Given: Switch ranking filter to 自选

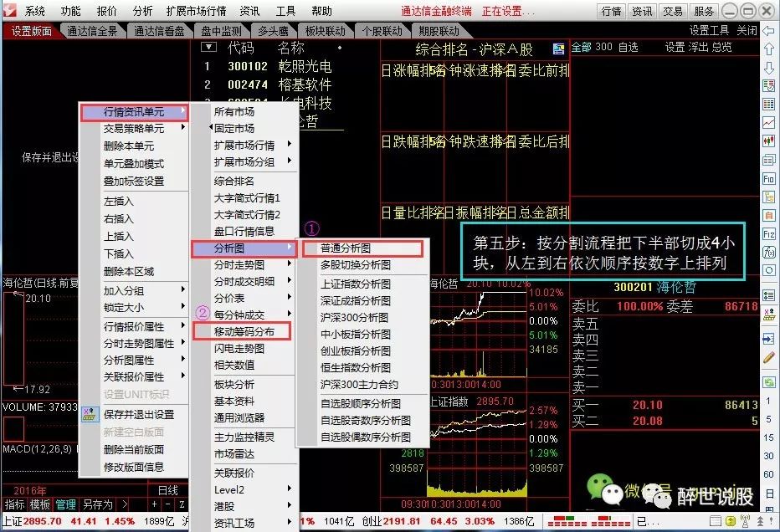Looking at the screenshot, I should [628, 47].
